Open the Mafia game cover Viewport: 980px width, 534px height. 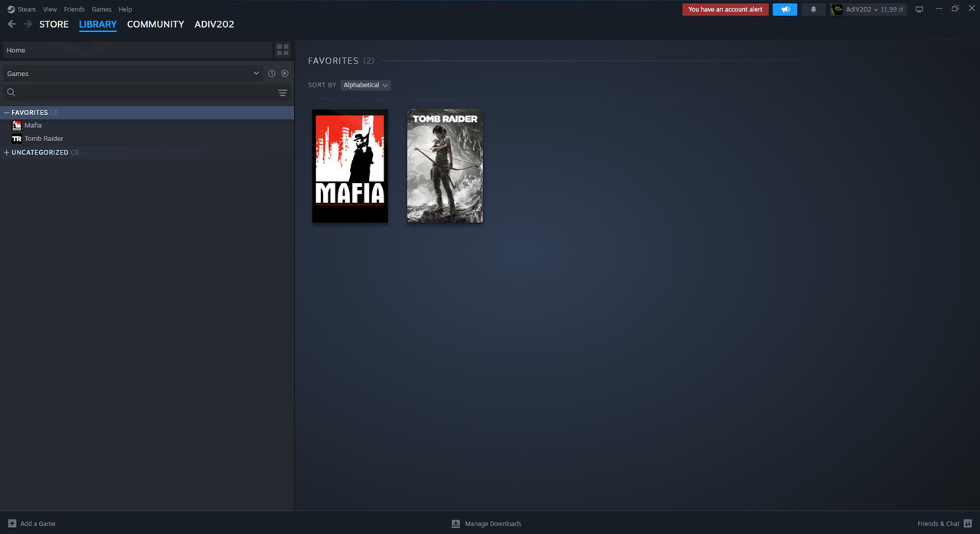(x=350, y=166)
